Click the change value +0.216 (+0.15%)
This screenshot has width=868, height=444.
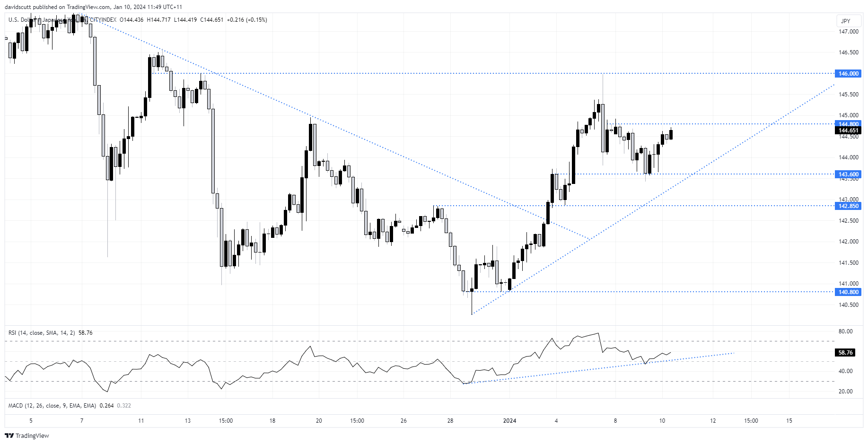tap(247, 20)
